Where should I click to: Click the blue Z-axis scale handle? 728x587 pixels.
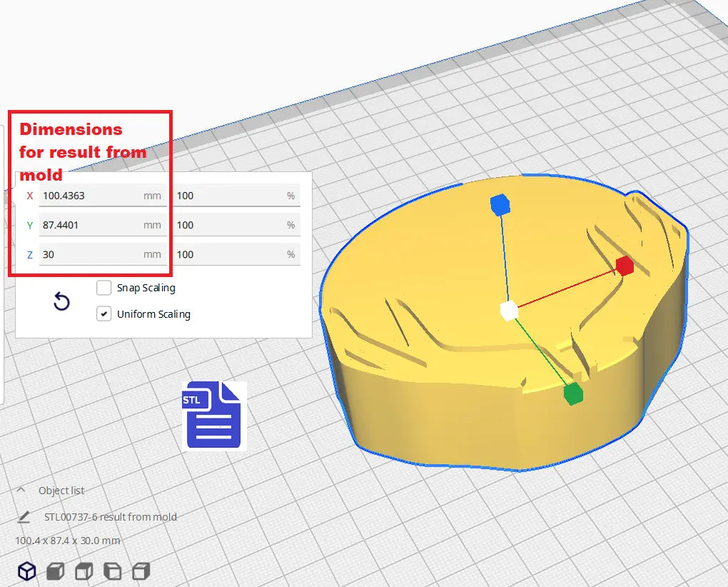(500, 205)
